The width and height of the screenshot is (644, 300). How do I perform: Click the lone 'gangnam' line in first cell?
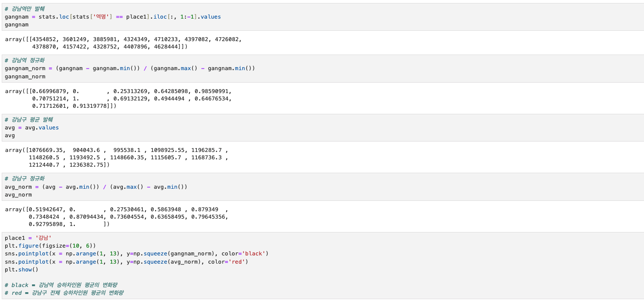[16, 25]
